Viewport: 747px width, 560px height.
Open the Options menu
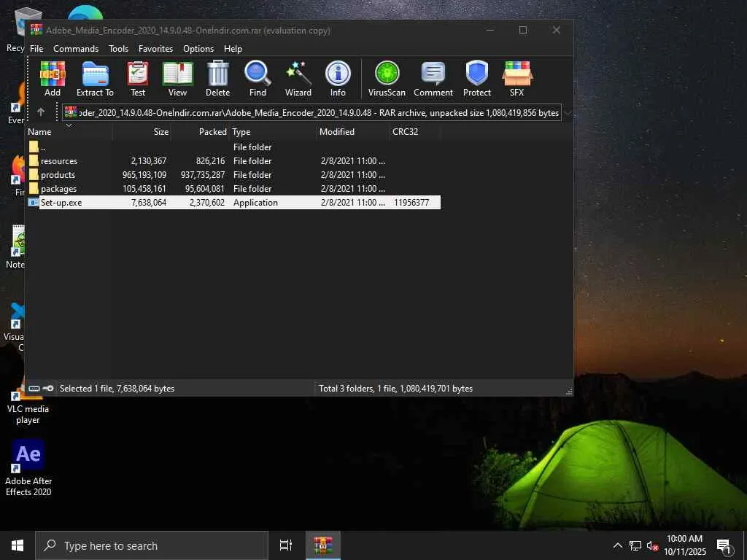198,49
